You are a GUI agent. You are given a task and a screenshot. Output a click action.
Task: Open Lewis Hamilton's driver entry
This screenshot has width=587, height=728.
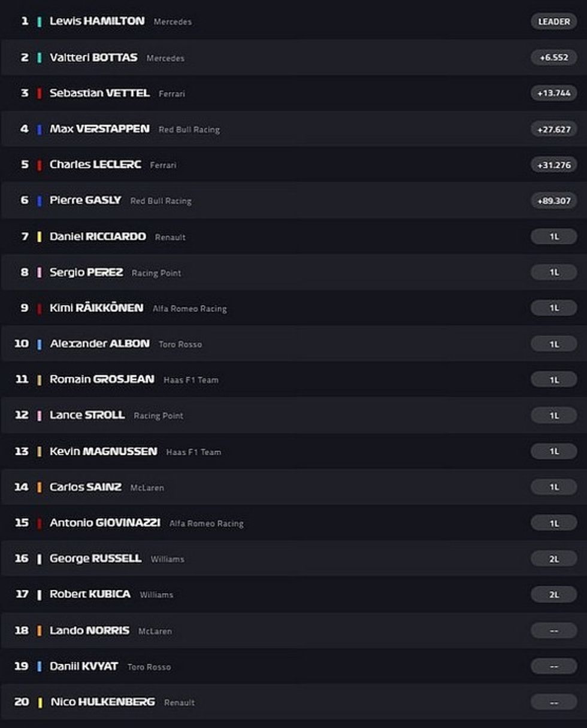coord(96,21)
